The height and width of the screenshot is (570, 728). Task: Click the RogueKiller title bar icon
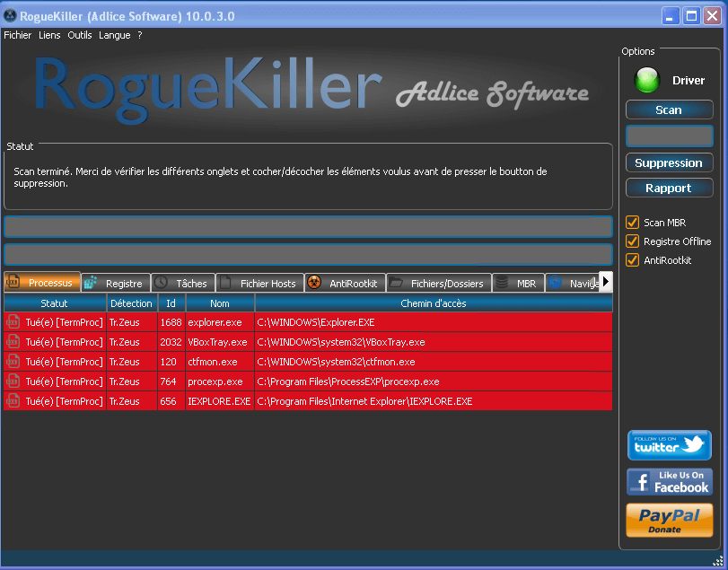coord(10,15)
